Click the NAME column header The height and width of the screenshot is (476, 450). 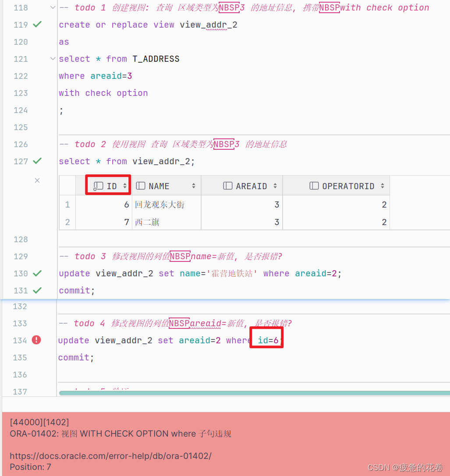(167, 186)
